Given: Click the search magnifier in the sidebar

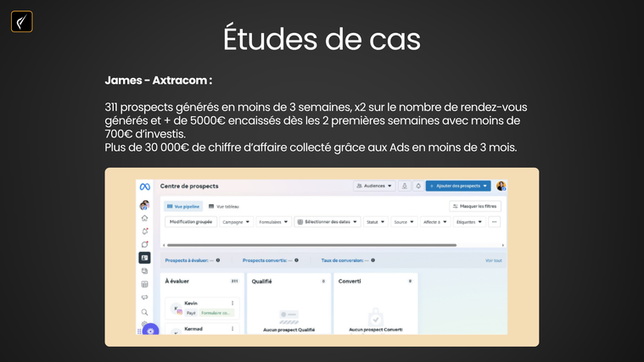Looking at the screenshot, I should tap(144, 312).
